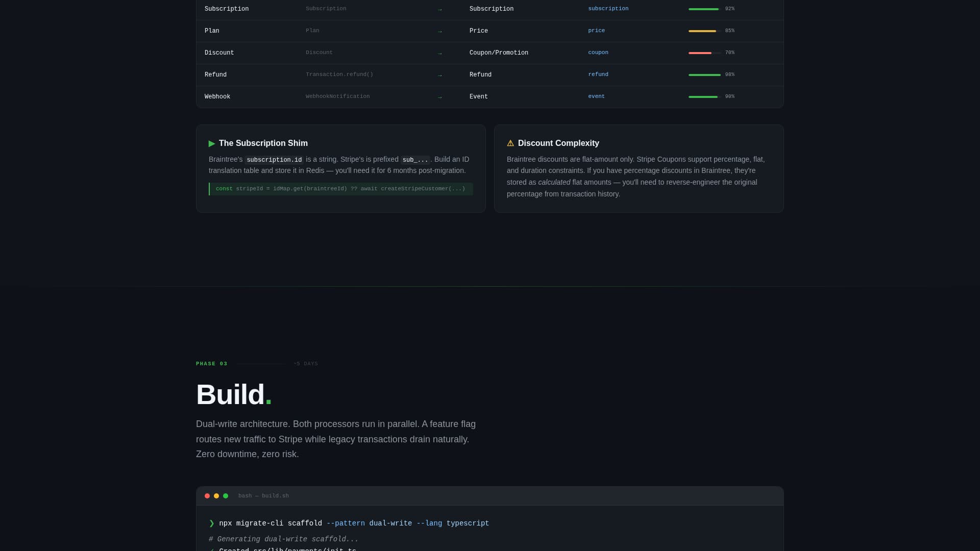Image resolution: width=980 pixels, height=551 pixels.
Task: Click the arrow icon in the Plan row
Action: [x=440, y=31]
